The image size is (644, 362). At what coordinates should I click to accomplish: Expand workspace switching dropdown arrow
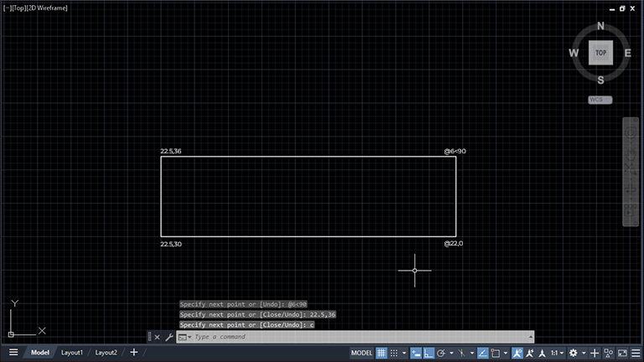[x=584, y=353]
